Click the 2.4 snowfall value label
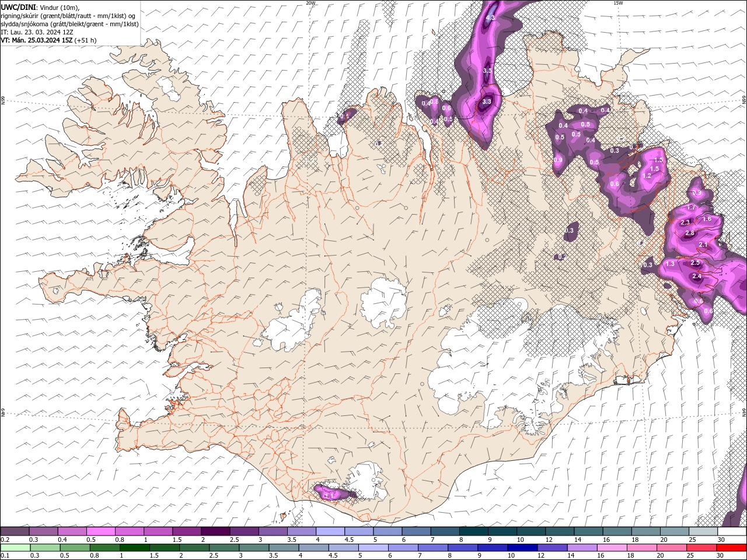This screenshot has height=560, width=747. [696, 276]
